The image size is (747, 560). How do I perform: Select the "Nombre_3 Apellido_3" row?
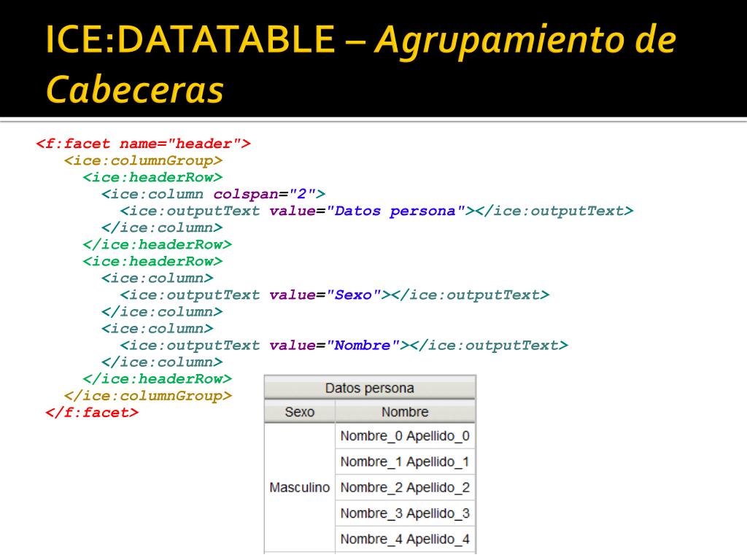click(x=405, y=513)
